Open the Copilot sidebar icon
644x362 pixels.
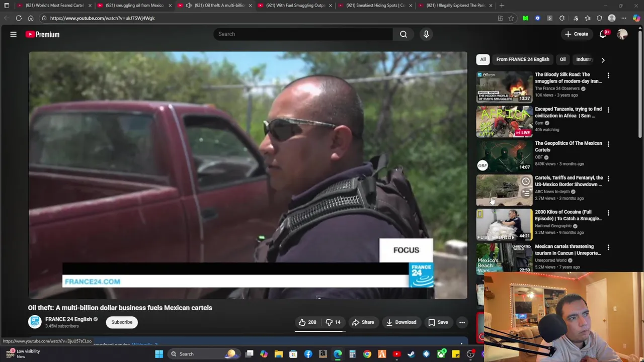636,18
